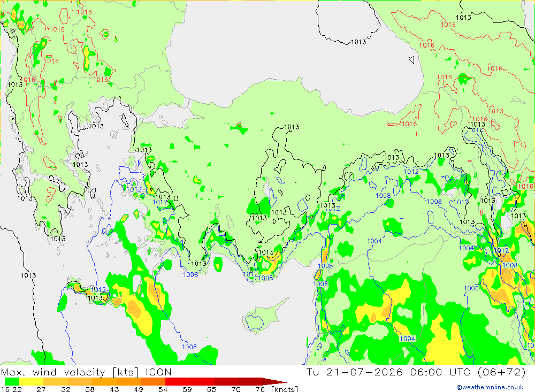
Task: Click the legend value '65'
Action: [x=211, y=389]
